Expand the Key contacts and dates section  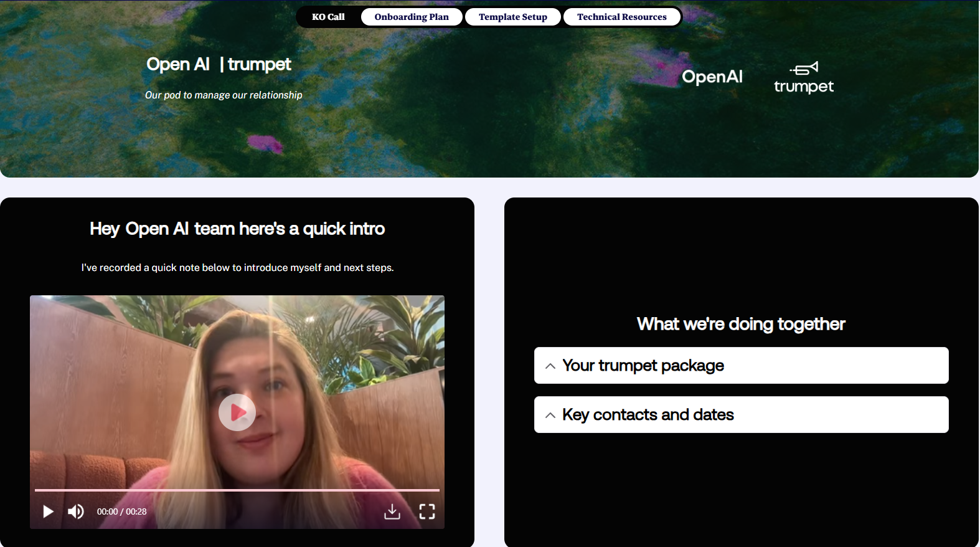click(x=742, y=414)
